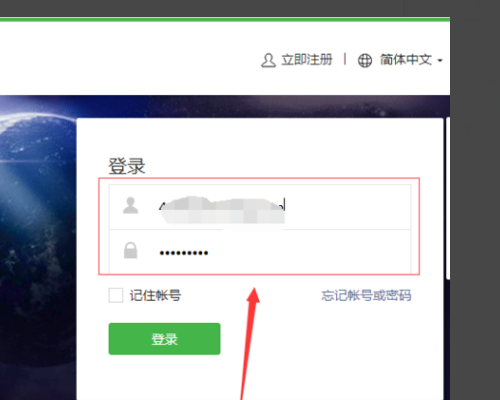Click the padlock icon in password field
The height and width of the screenshot is (400, 500).
(130, 250)
